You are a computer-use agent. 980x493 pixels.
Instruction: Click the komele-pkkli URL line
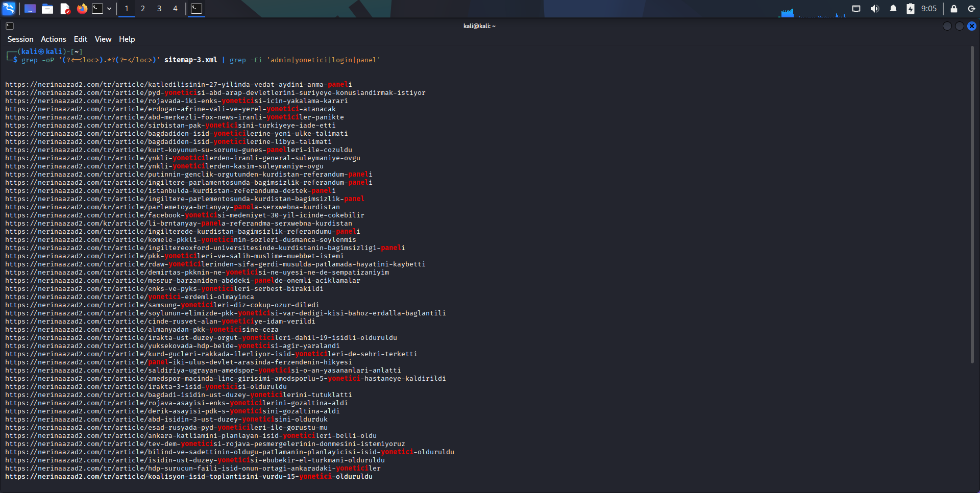[x=181, y=240]
